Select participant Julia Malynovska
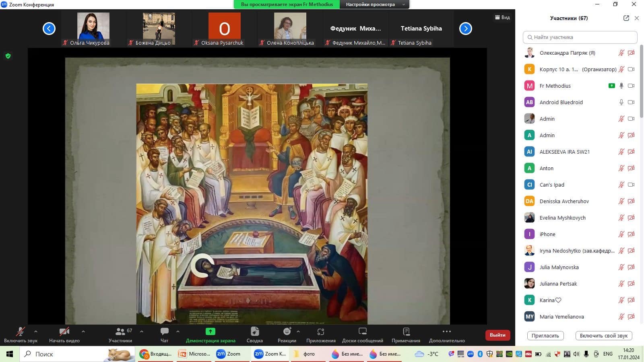Viewport: 644px width, 362px height. point(580,267)
